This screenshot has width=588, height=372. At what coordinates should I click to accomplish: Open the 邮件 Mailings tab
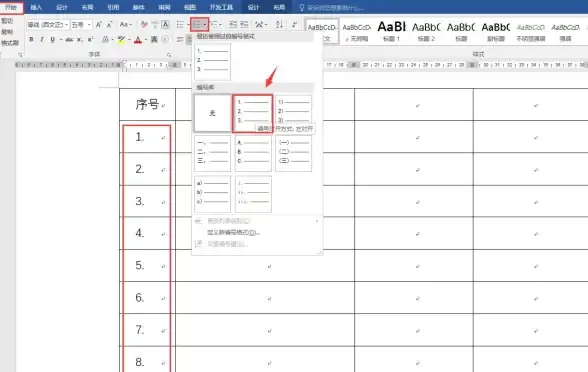(x=138, y=7)
